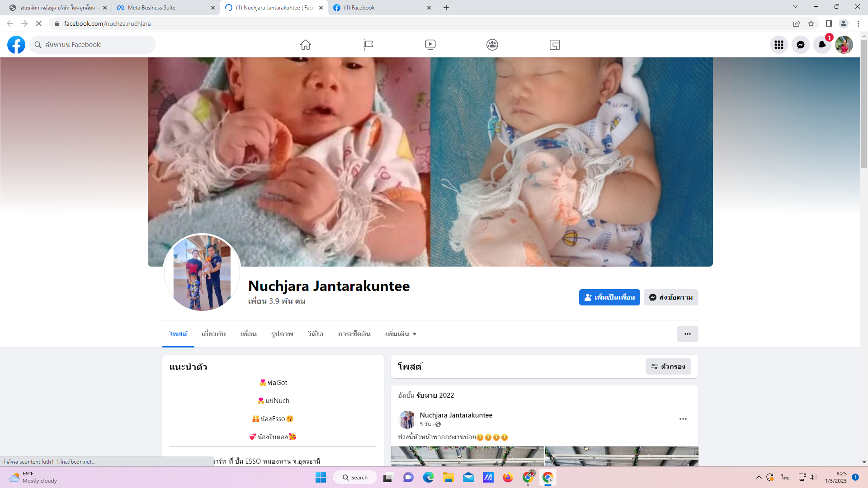Click the เพิ่มเป็นเพื่อน add friend button
The width and height of the screenshot is (868, 488).
pos(609,297)
